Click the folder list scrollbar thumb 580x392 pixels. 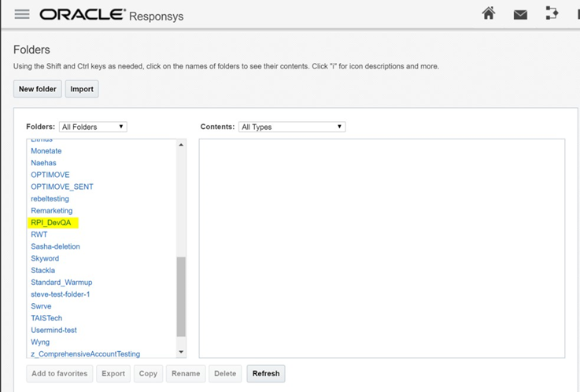(181, 296)
